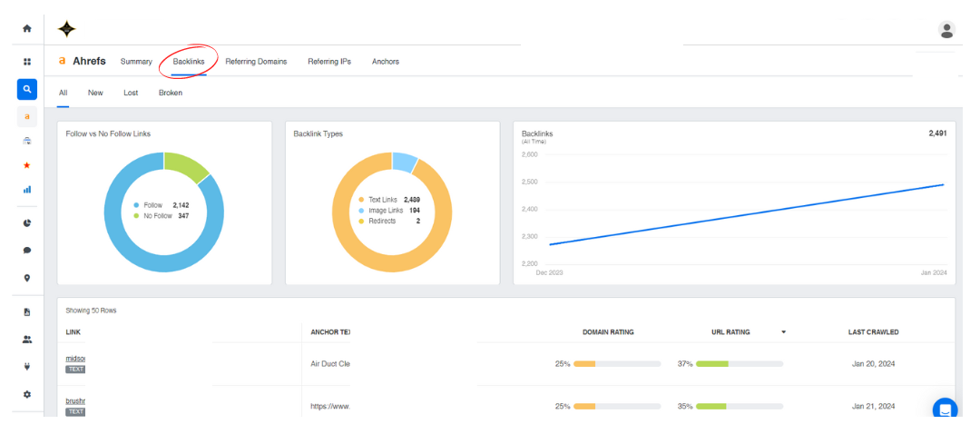Image resolution: width=980 pixels, height=434 pixels.
Task: Click the No Follow legend entry
Action: click(161, 216)
